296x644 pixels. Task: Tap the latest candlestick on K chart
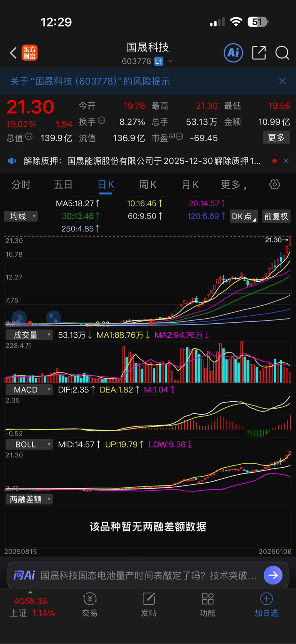[x=290, y=241]
